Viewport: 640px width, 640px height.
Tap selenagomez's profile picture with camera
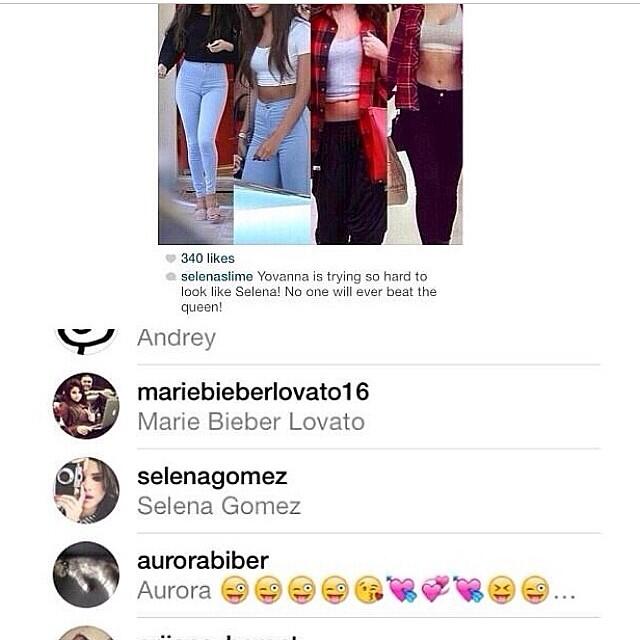86,490
